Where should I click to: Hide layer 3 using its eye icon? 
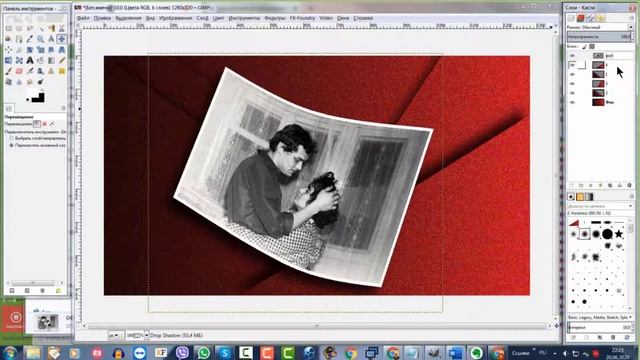tap(572, 84)
